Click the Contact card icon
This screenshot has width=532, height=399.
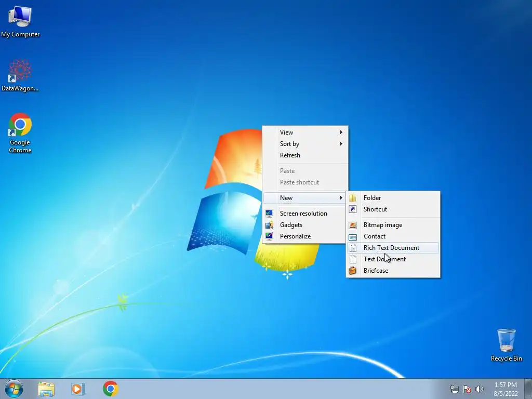pos(353,237)
